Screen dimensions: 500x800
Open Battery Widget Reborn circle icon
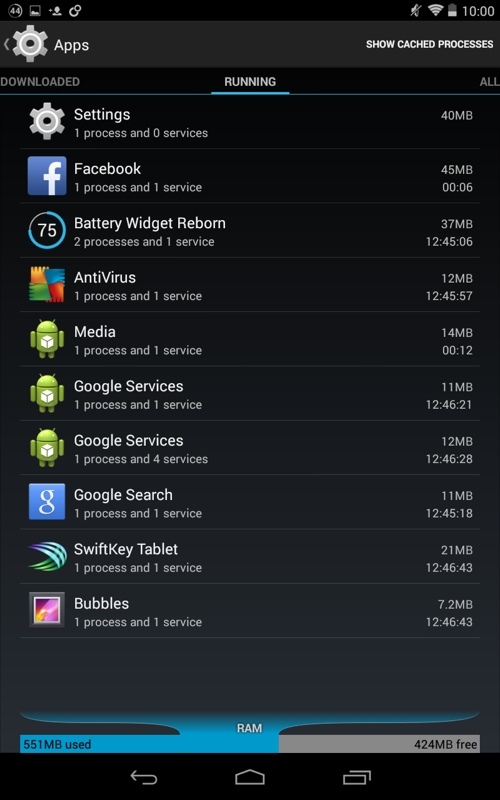tap(47, 230)
